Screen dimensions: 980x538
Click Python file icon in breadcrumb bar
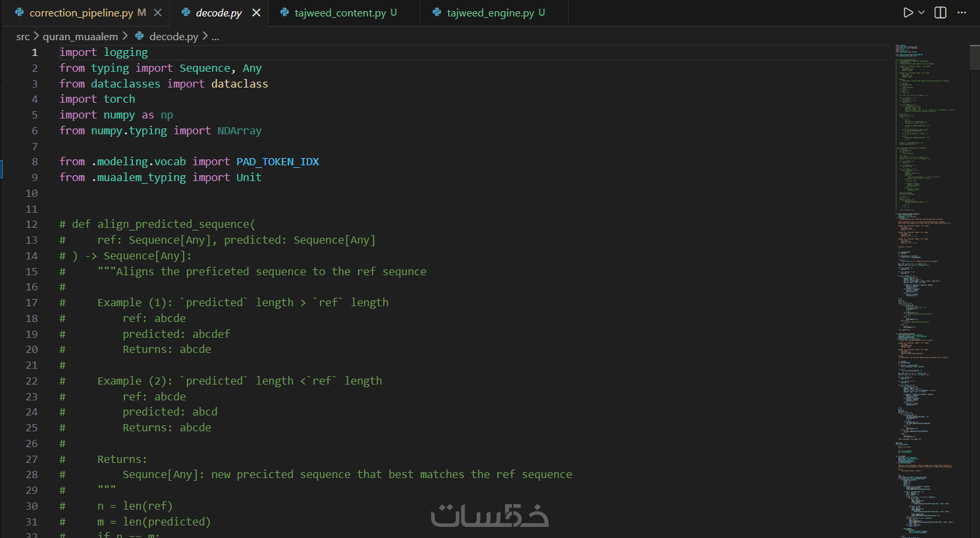coord(140,36)
